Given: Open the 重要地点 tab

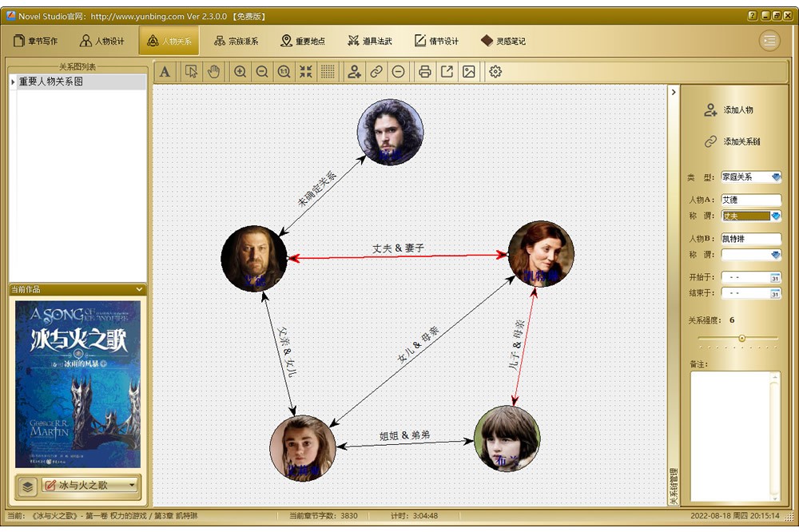Looking at the screenshot, I should click(x=303, y=41).
